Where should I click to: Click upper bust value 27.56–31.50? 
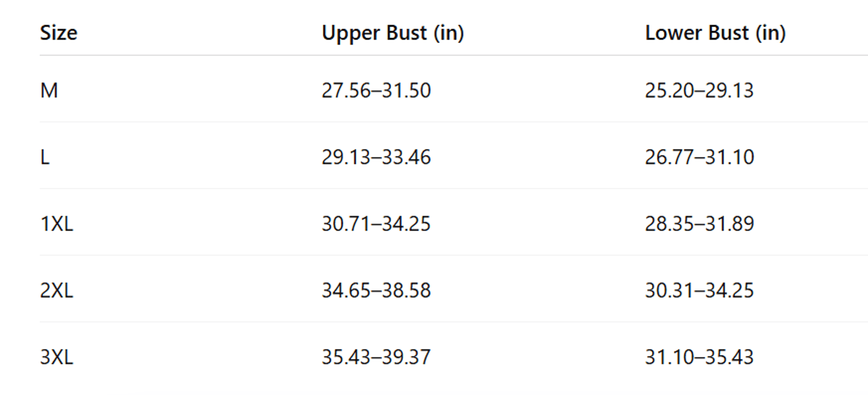(x=376, y=90)
